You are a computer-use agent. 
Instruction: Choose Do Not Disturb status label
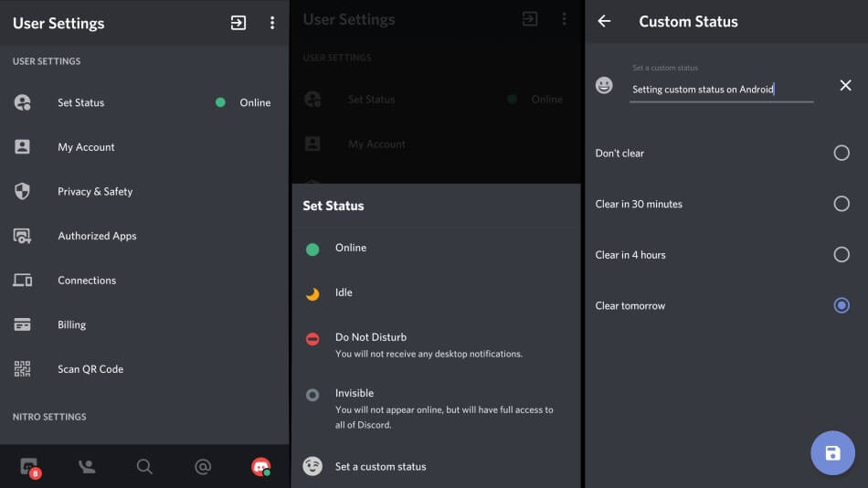tap(370, 337)
